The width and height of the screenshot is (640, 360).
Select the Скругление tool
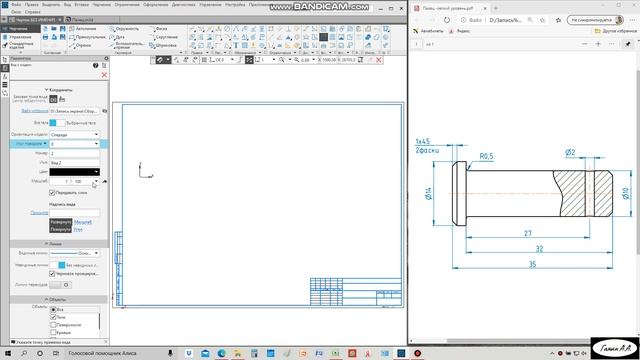pyautogui.click(x=163, y=37)
